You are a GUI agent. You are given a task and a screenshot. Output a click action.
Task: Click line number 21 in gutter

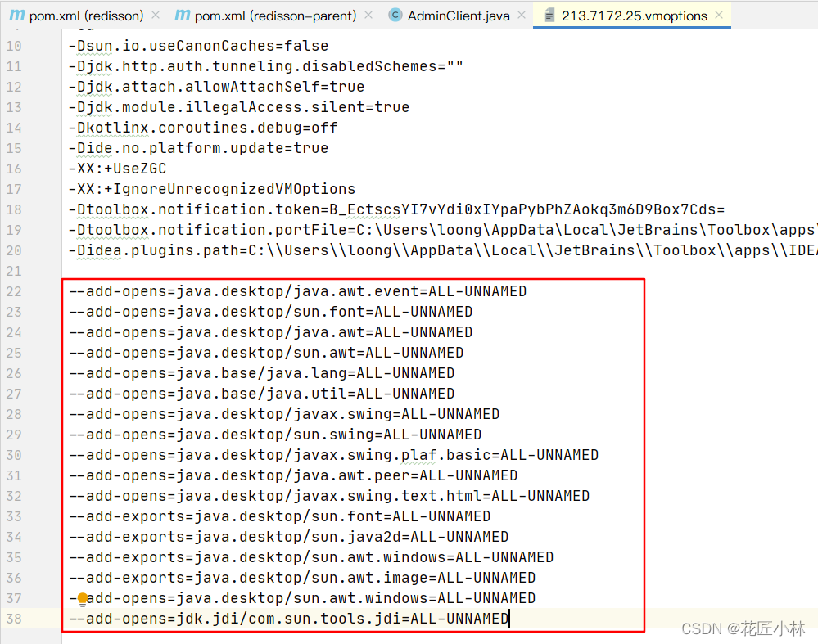click(x=14, y=271)
